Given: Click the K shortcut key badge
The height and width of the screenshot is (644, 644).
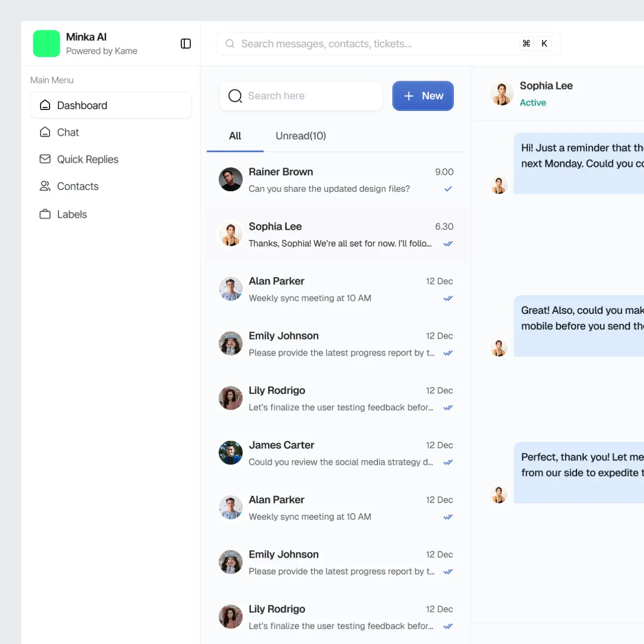Looking at the screenshot, I should 544,44.
